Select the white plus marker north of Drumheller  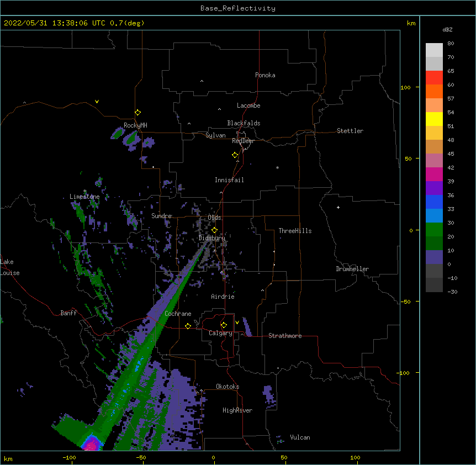pos(338,207)
